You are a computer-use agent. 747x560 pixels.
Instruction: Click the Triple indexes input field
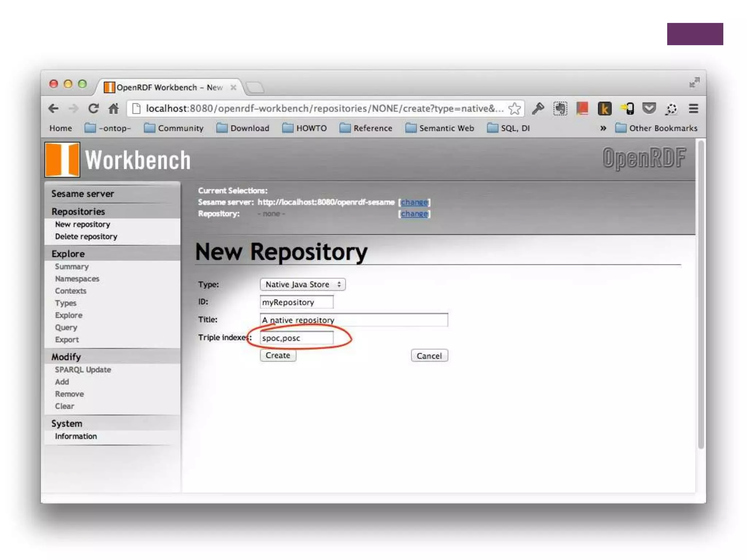[x=296, y=338]
